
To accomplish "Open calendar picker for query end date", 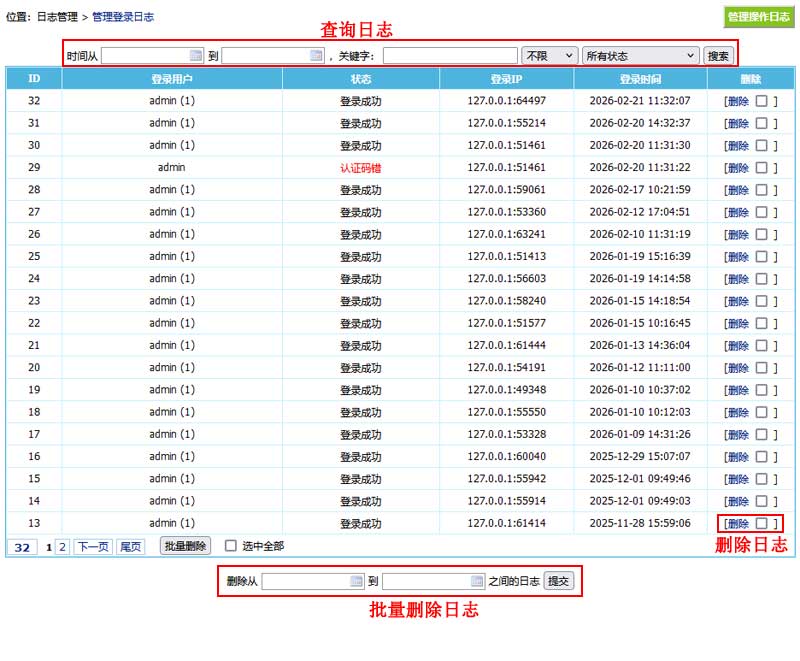I will coord(316,56).
